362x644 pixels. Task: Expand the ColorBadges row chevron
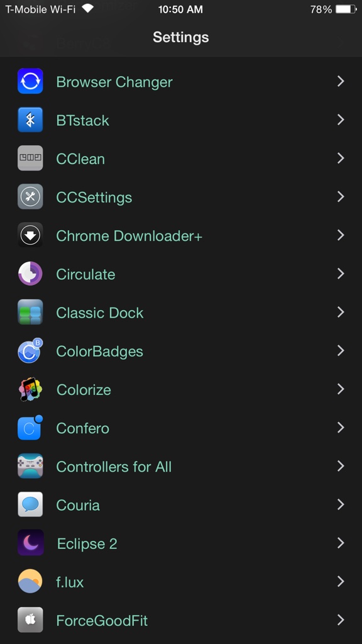(341, 351)
